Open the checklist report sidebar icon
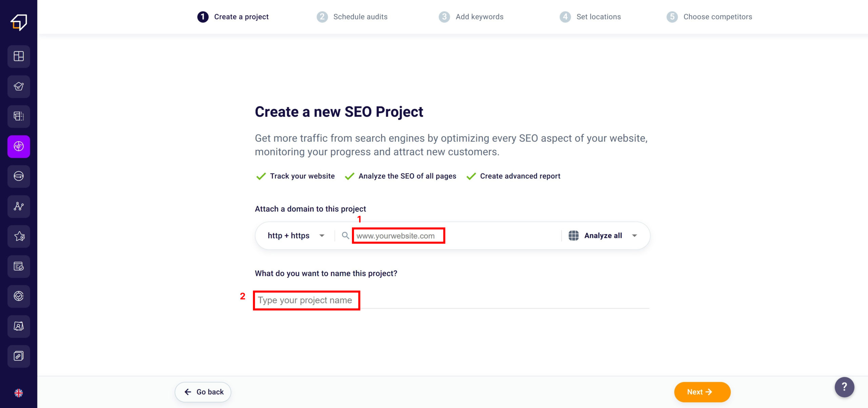This screenshot has width=868, height=408. [x=19, y=266]
